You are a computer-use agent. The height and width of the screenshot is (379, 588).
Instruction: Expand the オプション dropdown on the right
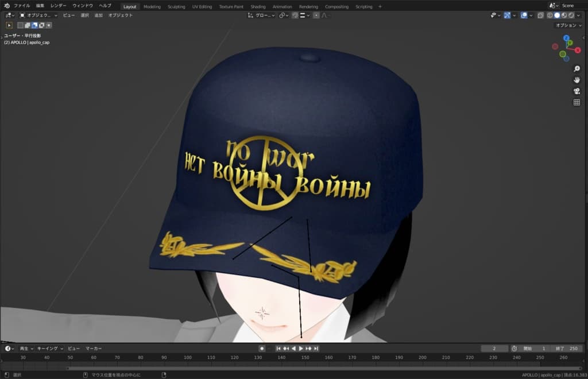568,25
